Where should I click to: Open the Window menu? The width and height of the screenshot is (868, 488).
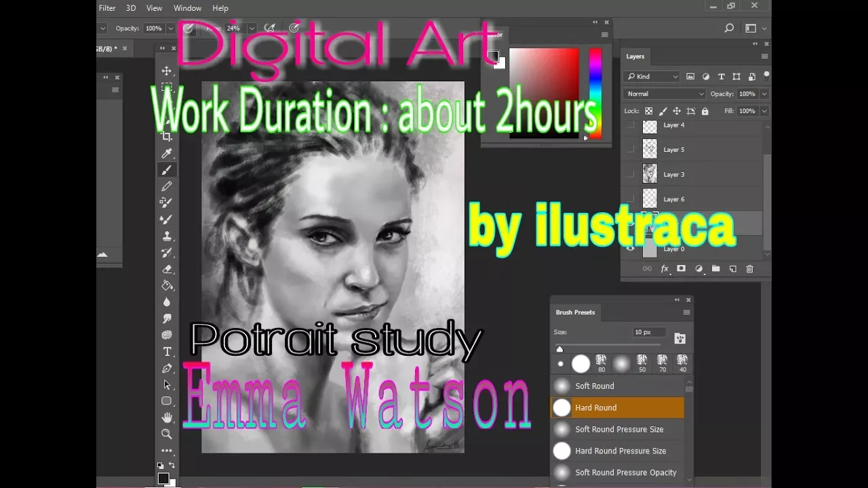(x=187, y=8)
